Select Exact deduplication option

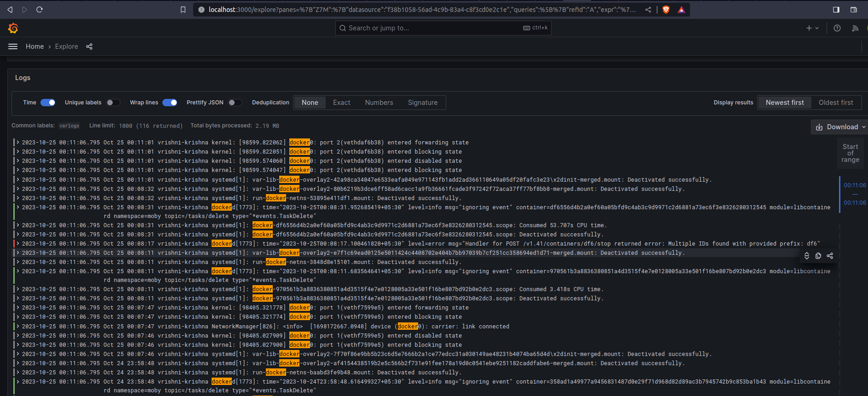[342, 103]
